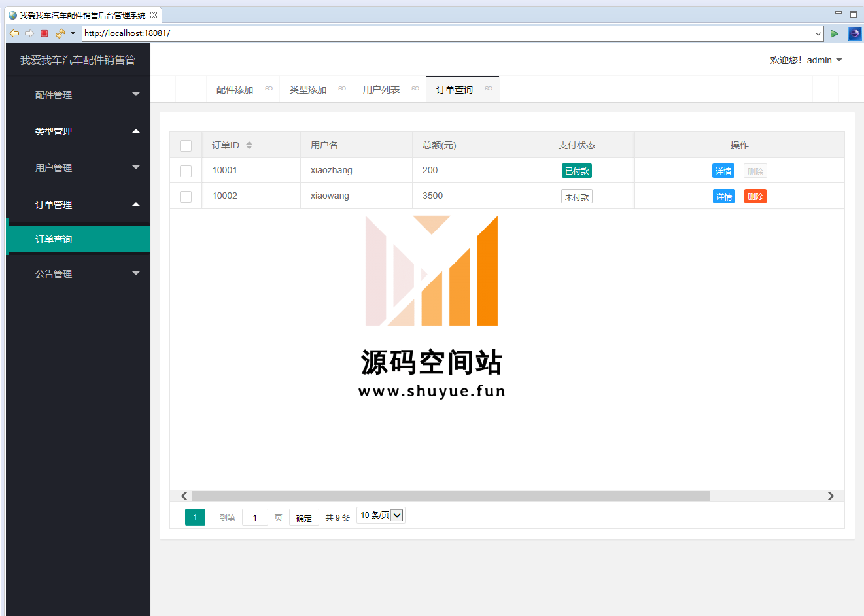The width and height of the screenshot is (864, 616).
Task: Click the browser forward arrow icon
Action: coord(29,33)
